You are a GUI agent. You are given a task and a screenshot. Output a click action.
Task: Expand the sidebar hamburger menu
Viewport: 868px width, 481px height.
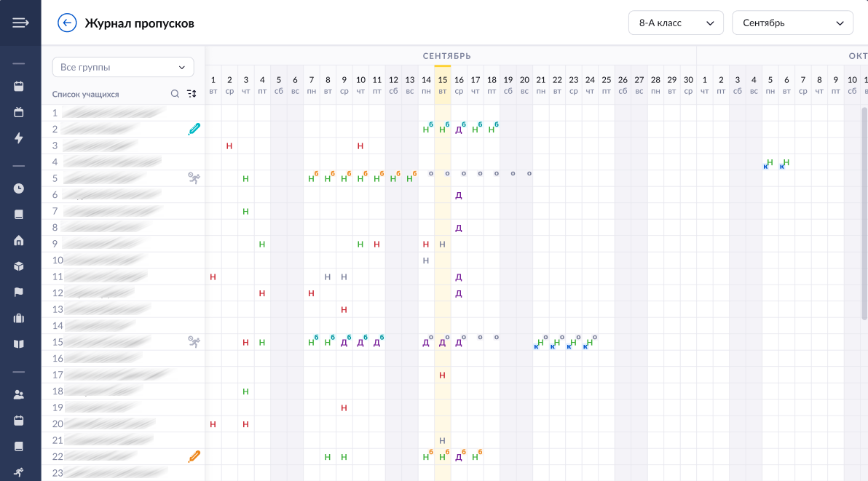point(20,23)
